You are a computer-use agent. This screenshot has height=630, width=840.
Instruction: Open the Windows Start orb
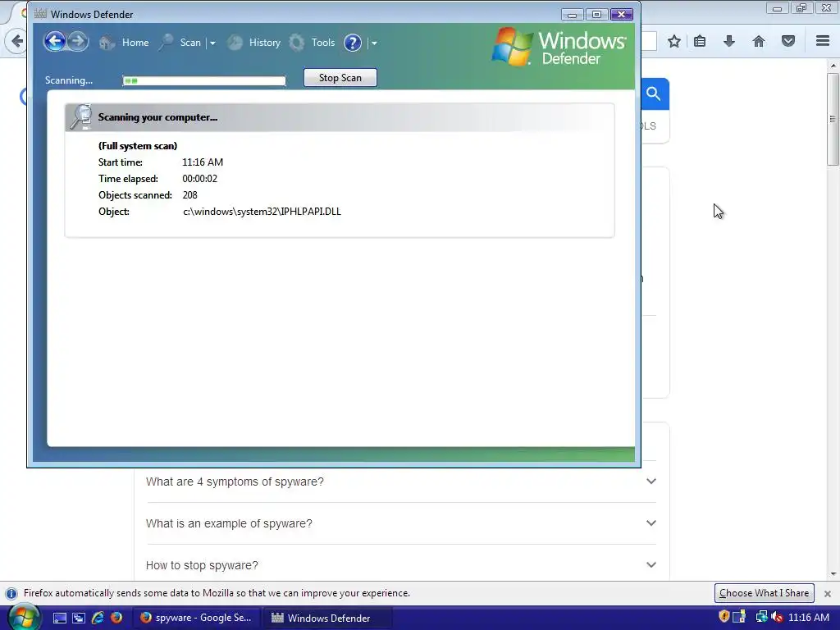point(24,617)
